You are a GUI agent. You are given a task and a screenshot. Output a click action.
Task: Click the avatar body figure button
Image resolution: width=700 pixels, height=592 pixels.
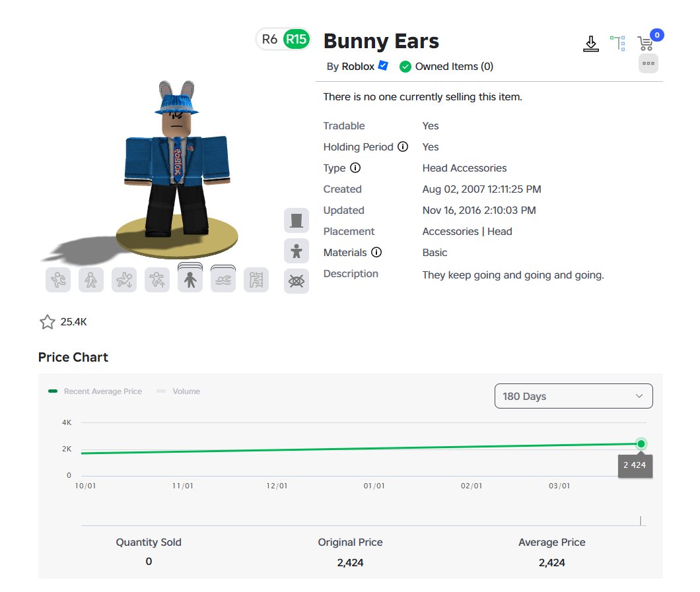tap(297, 251)
